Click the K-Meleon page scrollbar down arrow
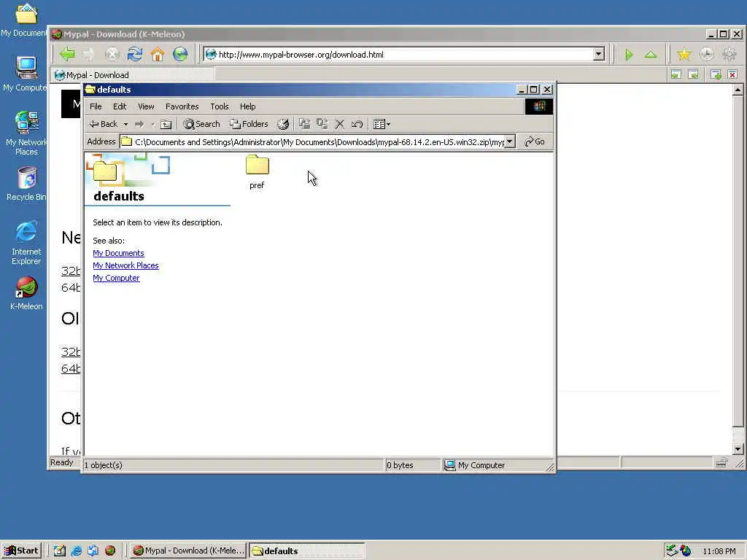This screenshot has height=560, width=747. coord(738,449)
